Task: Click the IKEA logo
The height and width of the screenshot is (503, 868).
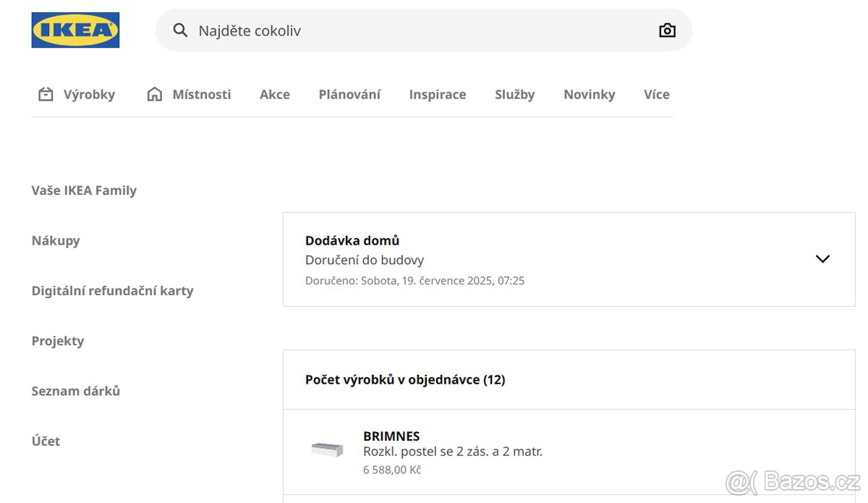Action: coord(75,30)
